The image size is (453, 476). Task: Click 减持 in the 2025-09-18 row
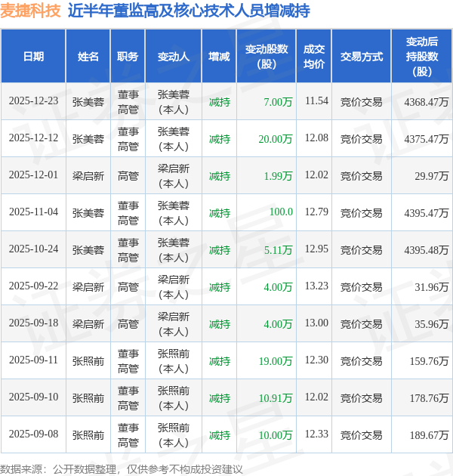(x=220, y=324)
